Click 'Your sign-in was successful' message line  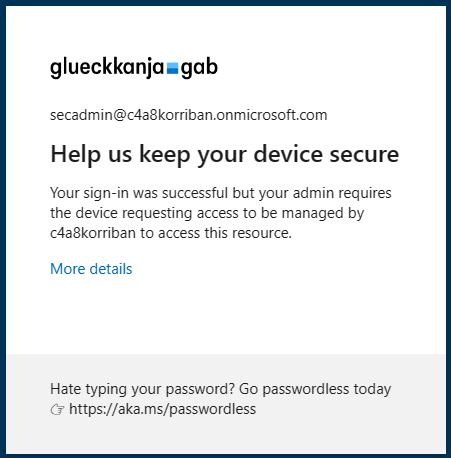pyautogui.click(x=221, y=193)
